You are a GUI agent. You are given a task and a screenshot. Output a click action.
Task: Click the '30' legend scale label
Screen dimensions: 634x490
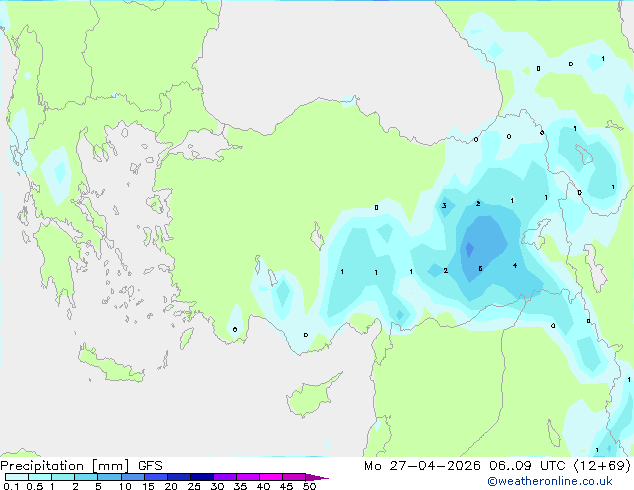click(x=217, y=486)
